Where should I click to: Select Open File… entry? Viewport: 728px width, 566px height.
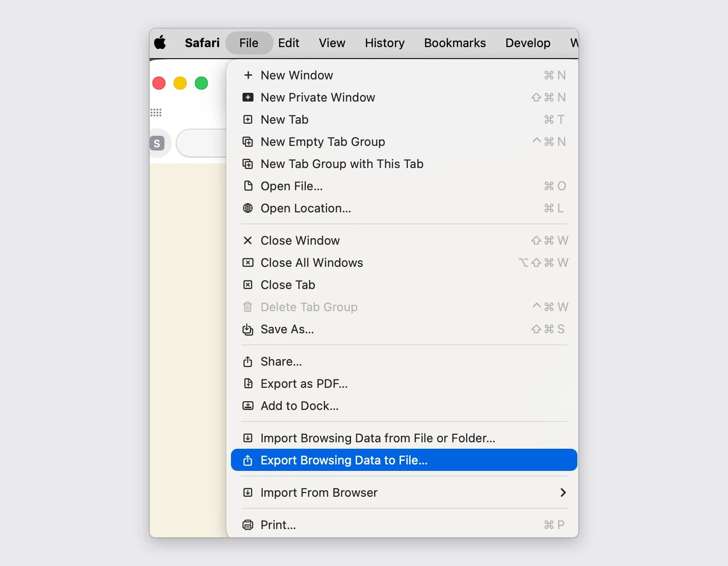(x=404, y=186)
